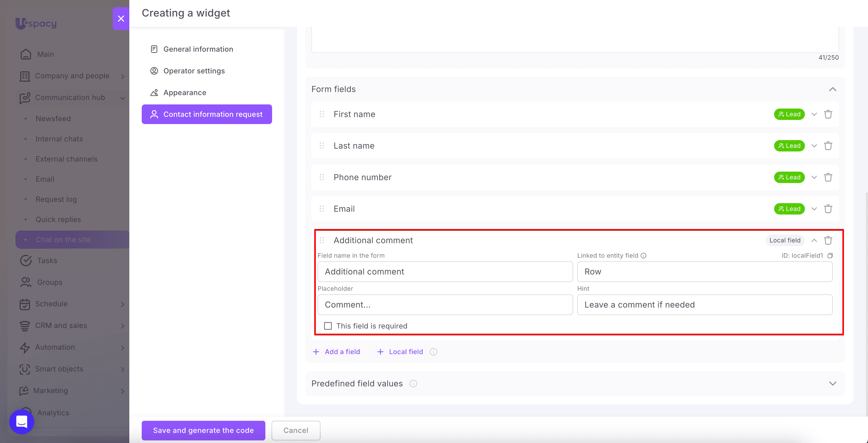Click the Lead badge on First name

789,114
